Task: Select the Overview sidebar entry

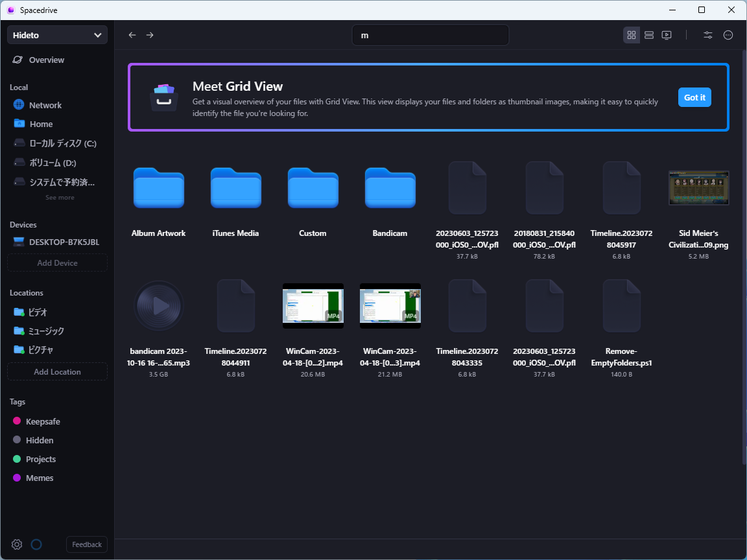Action: coord(45,60)
